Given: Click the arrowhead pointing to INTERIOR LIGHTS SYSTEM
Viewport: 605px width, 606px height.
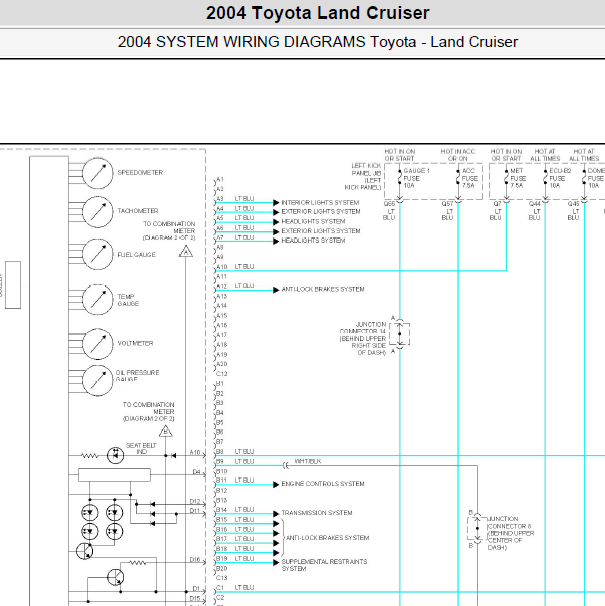Looking at the screenshot, I should (x=276, y=203).
